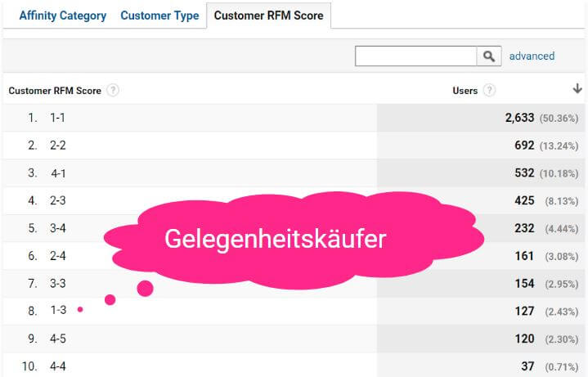
Task: Click the 2,633 users value
Action: tap(519, 118)
